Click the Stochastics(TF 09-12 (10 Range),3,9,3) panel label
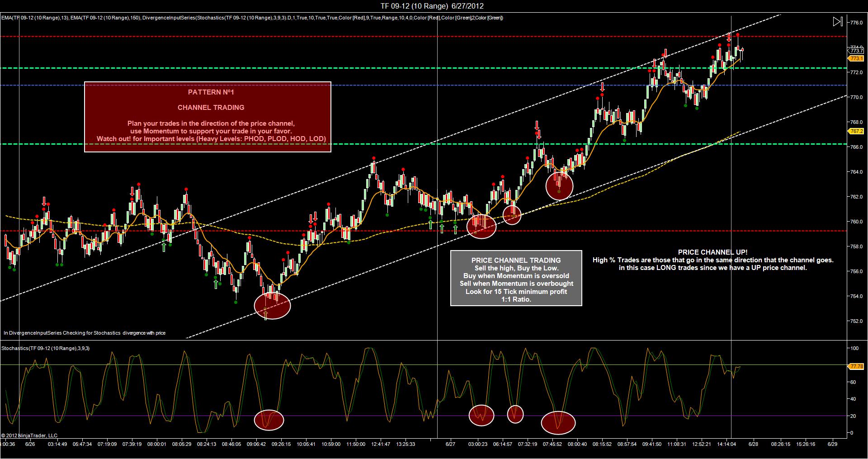Screen dimensions: 868x459 (x=45, y=348)
